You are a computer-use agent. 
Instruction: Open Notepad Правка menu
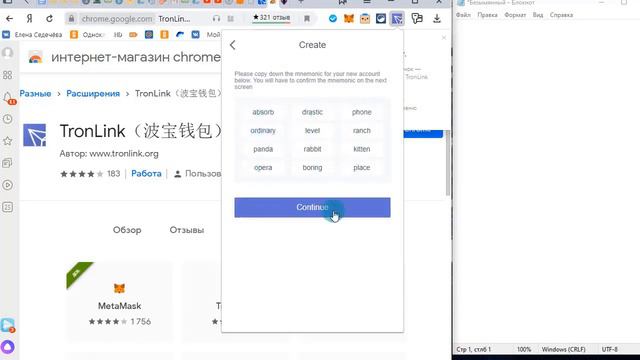487,15
